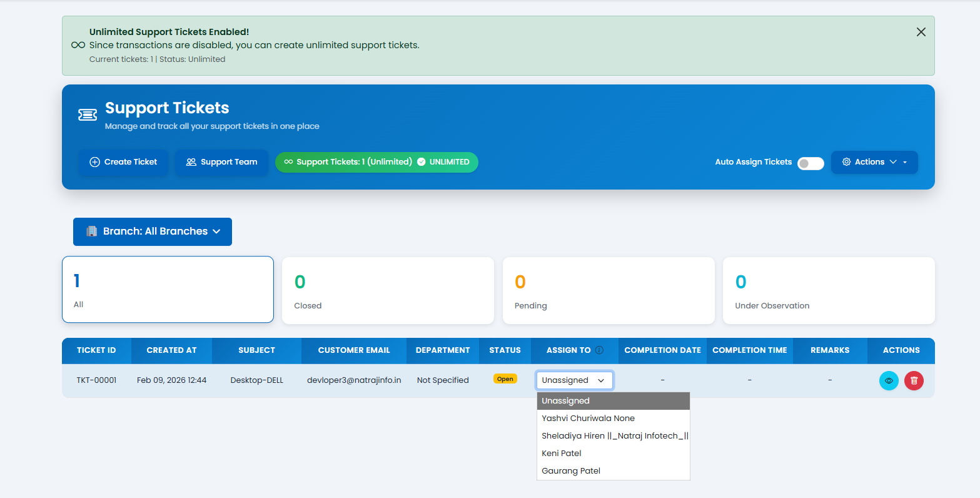
Task: Click the STATUS column header
Action: tap(505, 350)
